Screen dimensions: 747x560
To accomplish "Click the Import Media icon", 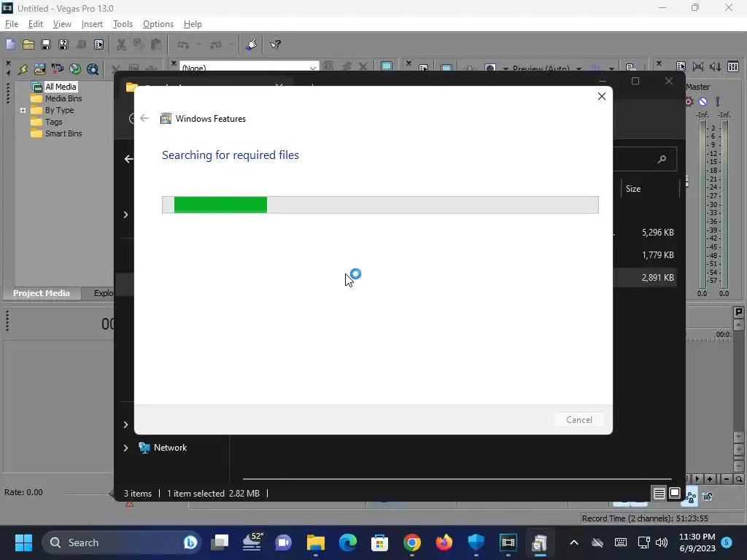I will pos(39,69).
